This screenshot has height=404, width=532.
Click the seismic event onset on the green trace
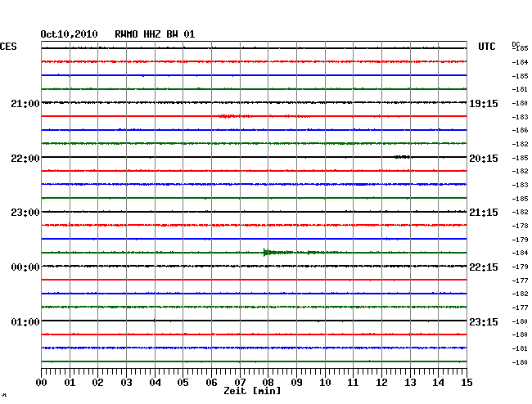265,253
